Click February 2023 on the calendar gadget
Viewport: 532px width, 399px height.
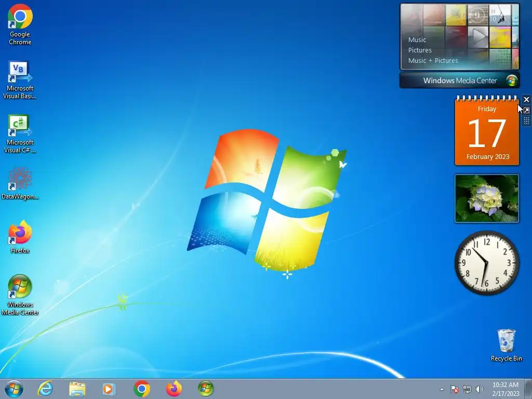[487, 157]
